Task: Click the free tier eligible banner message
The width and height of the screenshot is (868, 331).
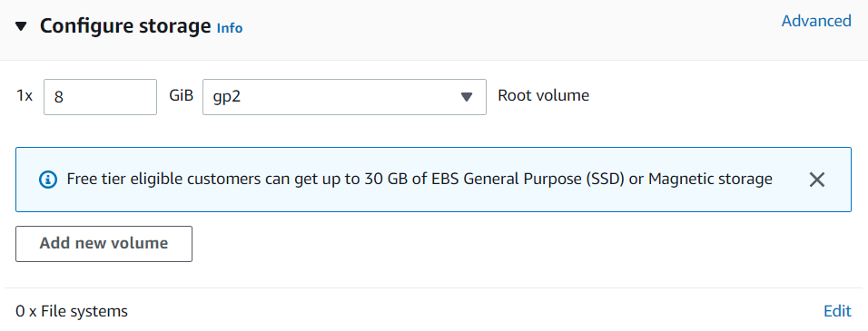Action: tap(419, 179)
